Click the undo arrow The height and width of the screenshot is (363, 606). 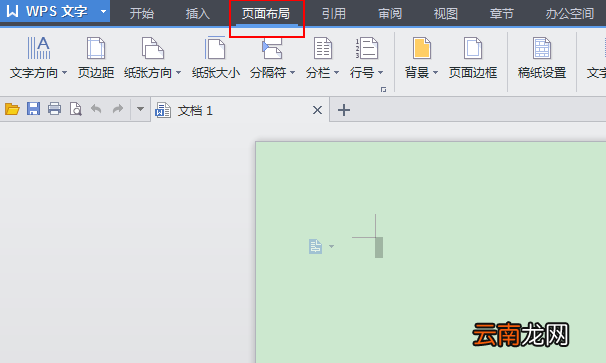point(96,109)
